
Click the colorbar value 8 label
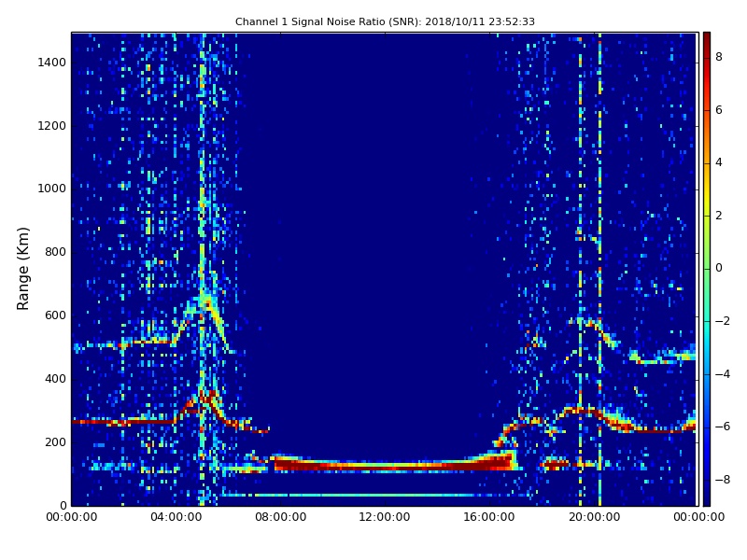click(719, 57)
